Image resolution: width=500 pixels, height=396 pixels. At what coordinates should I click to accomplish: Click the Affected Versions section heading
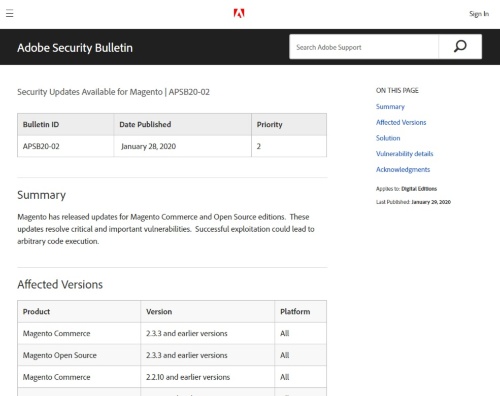click(60, 284)
